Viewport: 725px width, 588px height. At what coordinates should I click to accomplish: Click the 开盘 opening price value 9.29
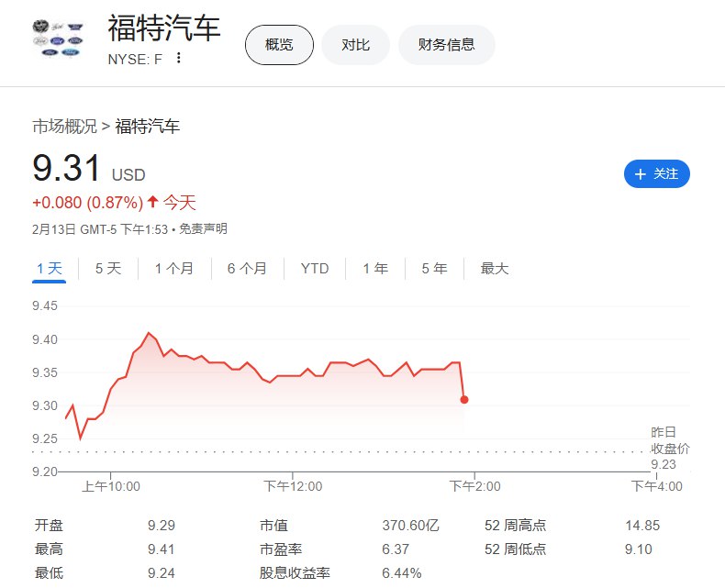coord(162,526)
